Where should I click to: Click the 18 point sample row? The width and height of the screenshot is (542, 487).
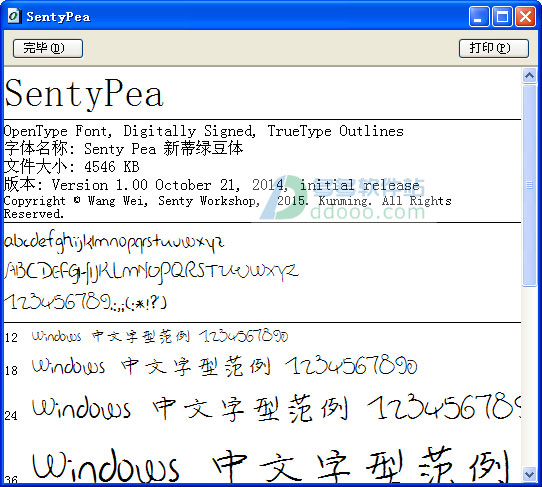pyautogui.click(x=211, y=367)
